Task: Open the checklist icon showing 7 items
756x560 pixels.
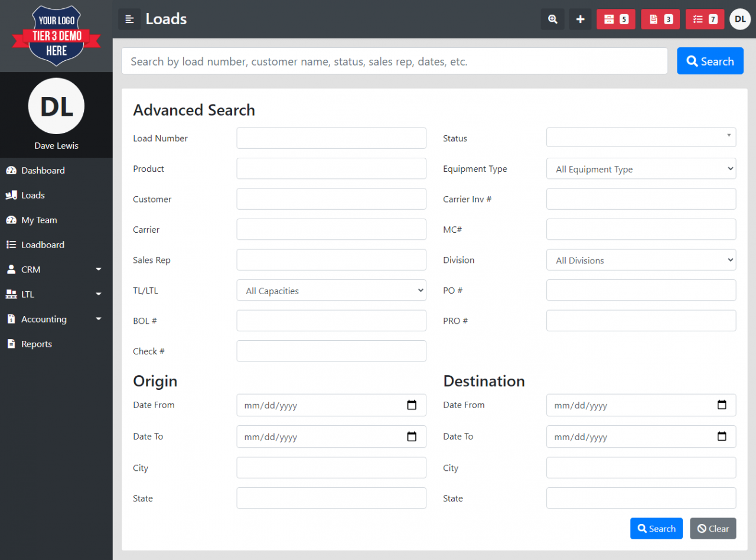Action: (705, 19)
